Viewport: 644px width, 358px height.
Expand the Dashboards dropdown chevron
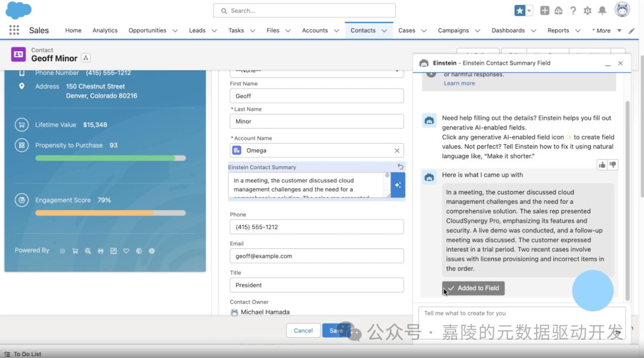534,31
